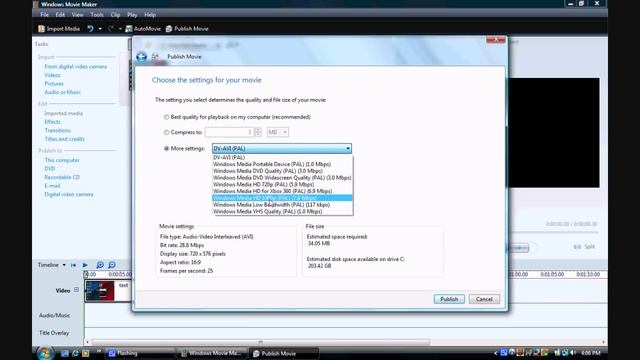
Task: Click the timeline horizontal scrollbar
Action: click(261, 342)
